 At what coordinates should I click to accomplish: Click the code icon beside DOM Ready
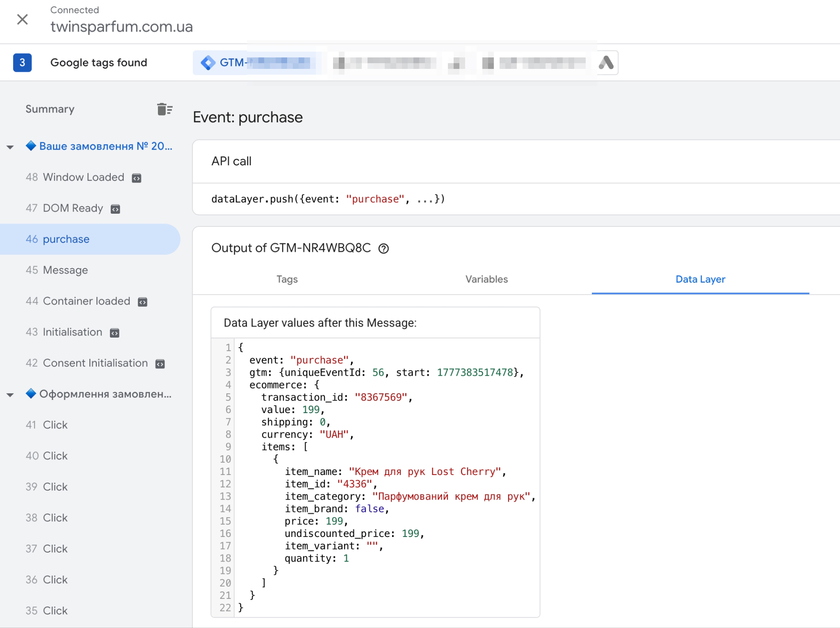(x=116, y=209)
